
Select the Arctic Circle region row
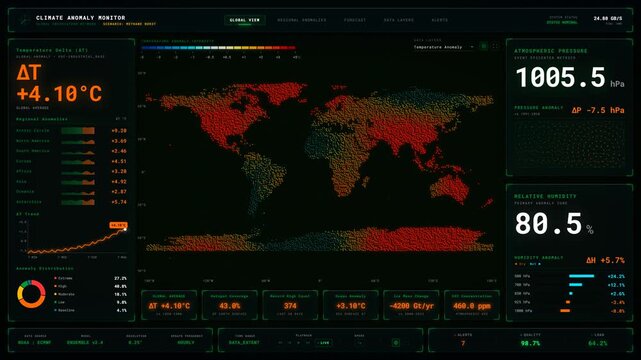pyautogui.click(x=71, y=131)
